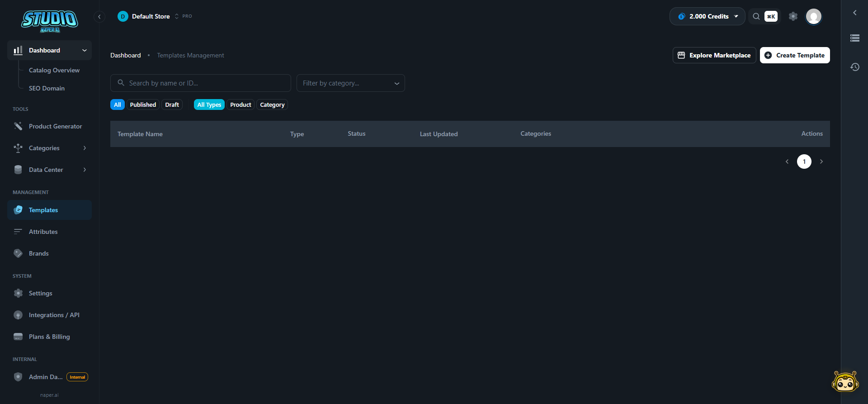Open Product Generator tool in sidebar
This screenshot has height=404, width=868.
click(x=55, y=126)
